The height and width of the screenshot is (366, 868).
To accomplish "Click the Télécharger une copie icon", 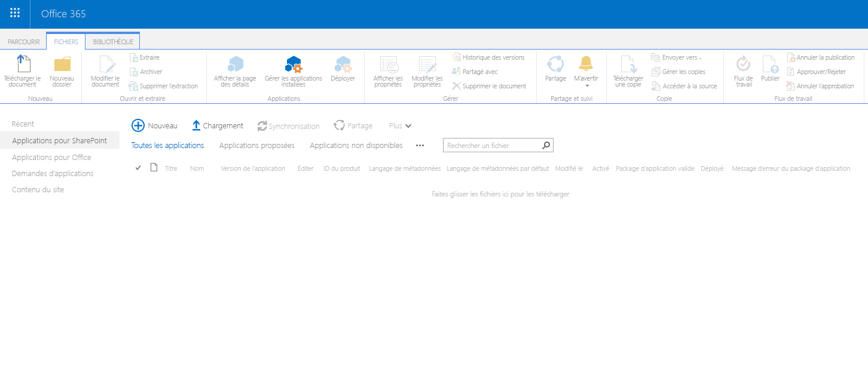I will click(x=627, y=70).
